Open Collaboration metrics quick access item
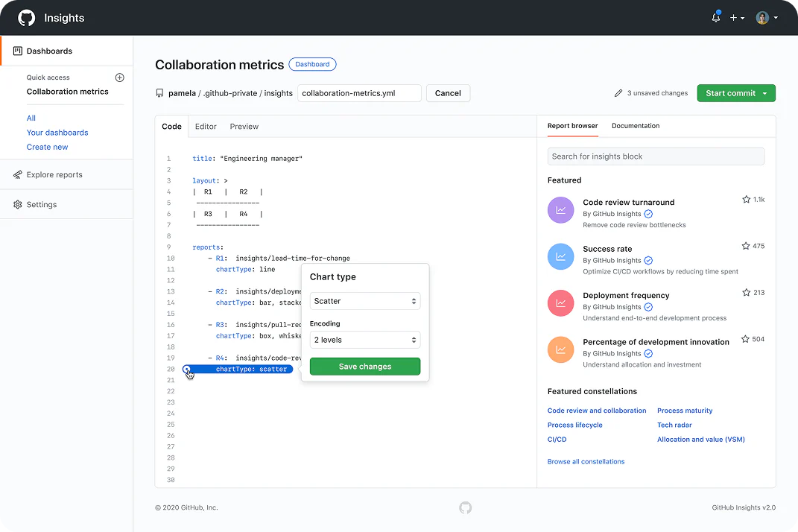The width and height of the screenshot is (798, 532). click(x=68, y=92)
